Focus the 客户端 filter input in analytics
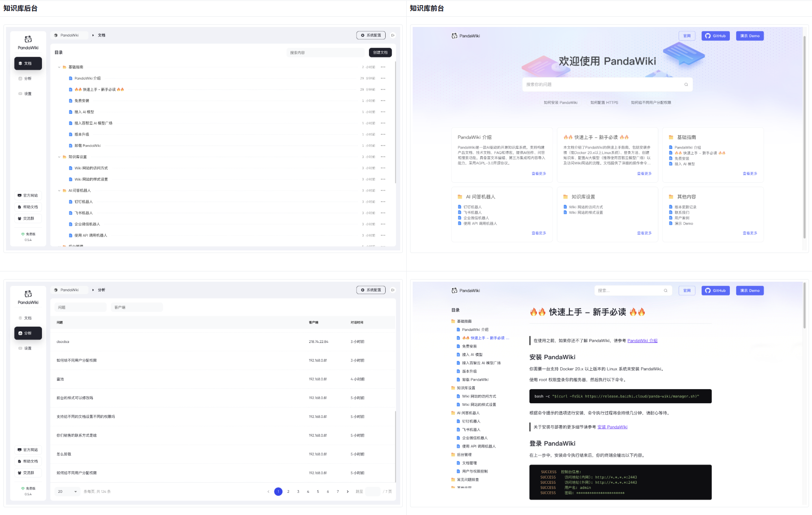This screenshot has height=515, width=812. point(137,307)
